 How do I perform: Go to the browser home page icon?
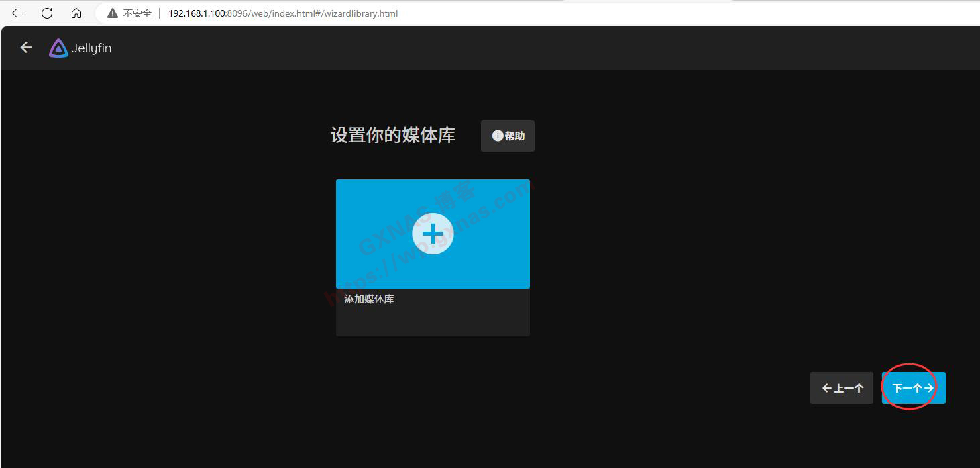tap(76, 13)
